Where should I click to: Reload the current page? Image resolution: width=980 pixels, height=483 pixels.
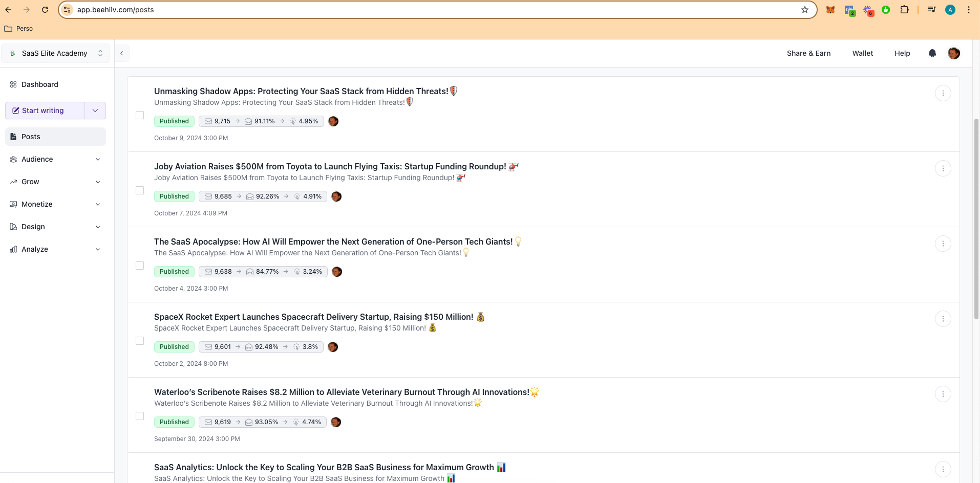tap(45, 10)
